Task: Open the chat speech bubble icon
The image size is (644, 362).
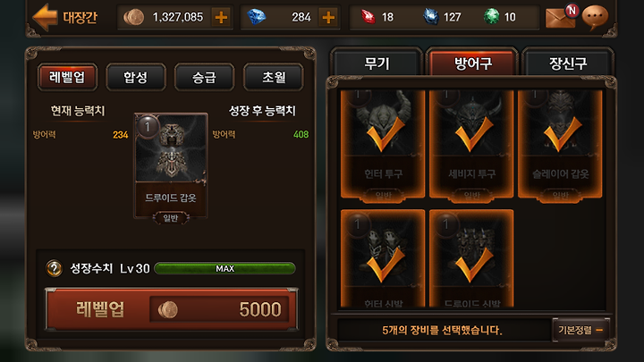Action: pos(595,17)
